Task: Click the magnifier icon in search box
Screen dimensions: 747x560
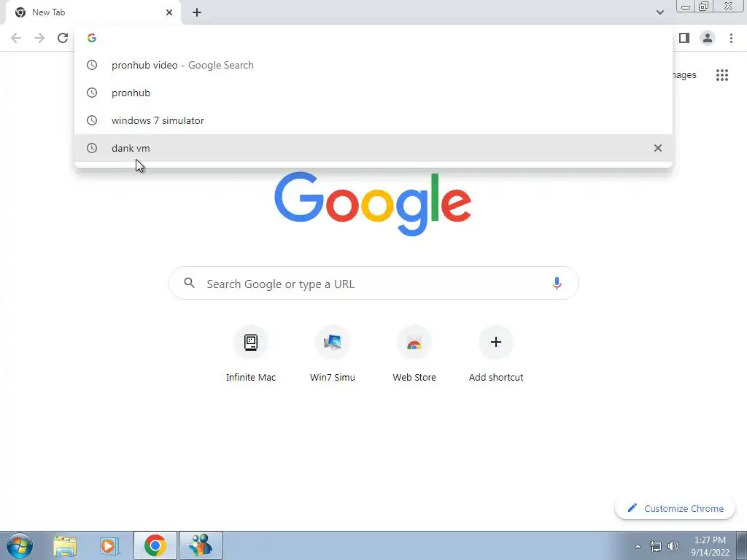Action: pyautogui.click(x=189, y=283)
